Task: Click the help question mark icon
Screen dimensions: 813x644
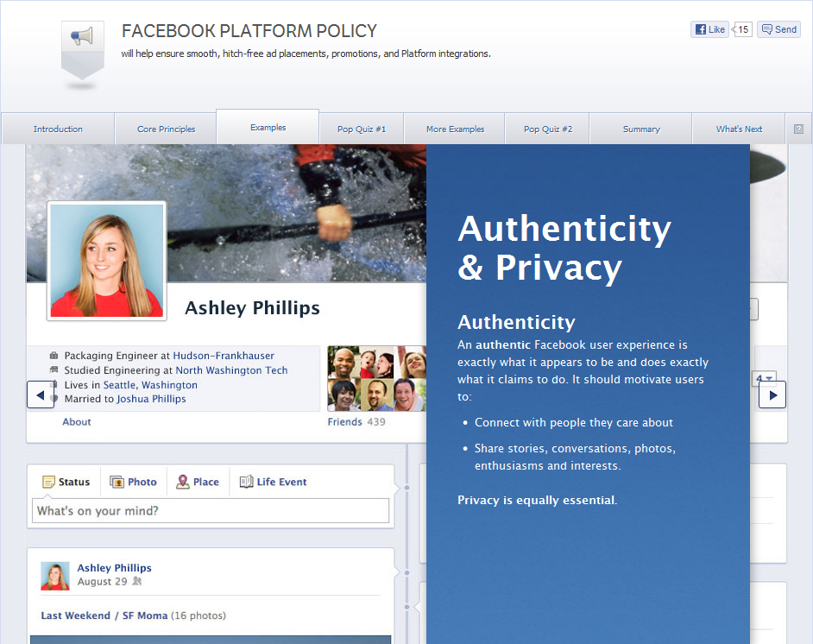Action: pyautogui.click(x=798, y=129)
